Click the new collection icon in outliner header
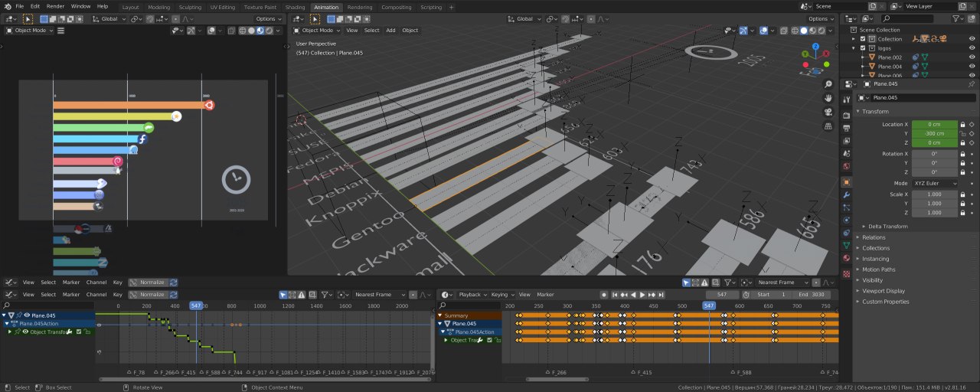980x392 pixels. 973,18
